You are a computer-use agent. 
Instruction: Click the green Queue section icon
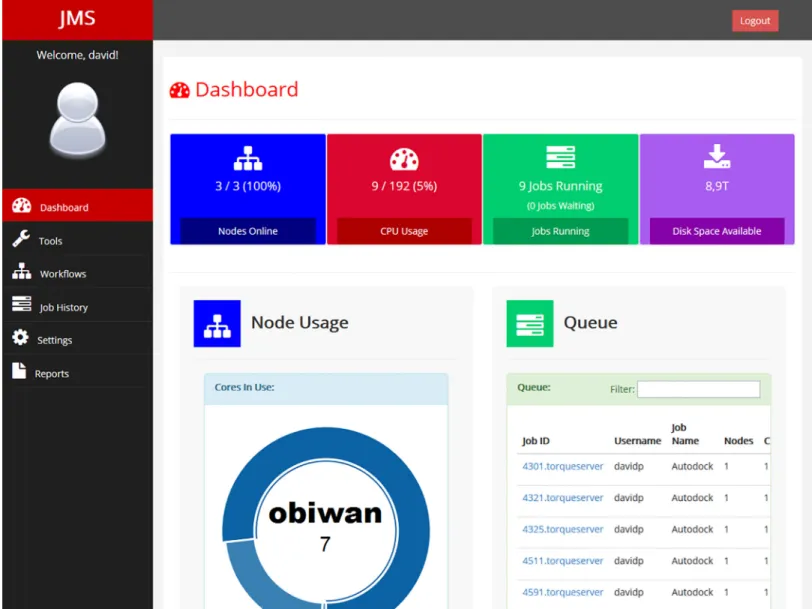coord(530,324)
